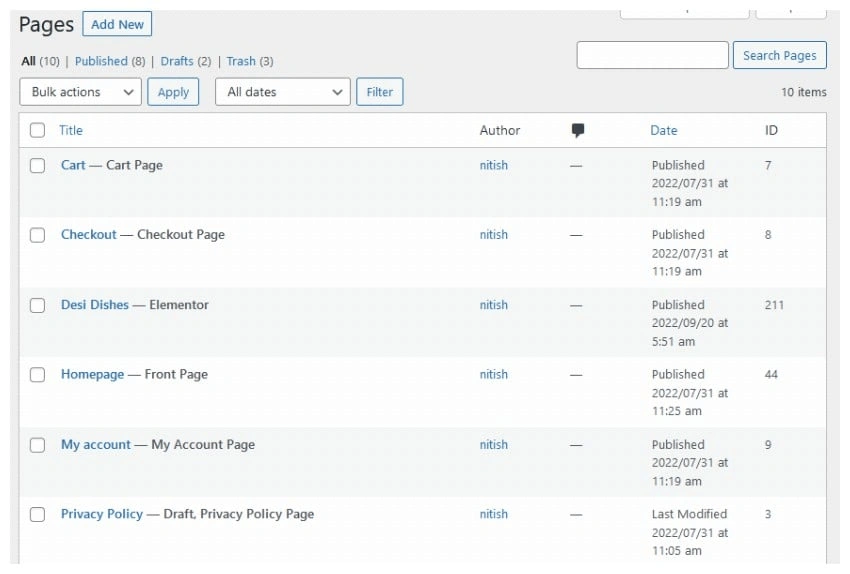Toggle checkbox beside Privacy Policy page
Screen dimensions: 850x574
(x=37, y=515)
